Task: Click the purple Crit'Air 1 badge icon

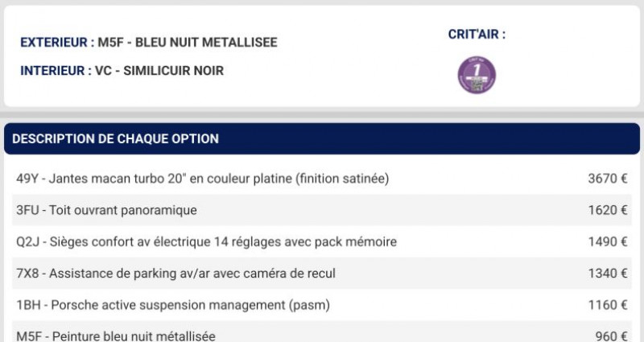Action: [477, 75]
